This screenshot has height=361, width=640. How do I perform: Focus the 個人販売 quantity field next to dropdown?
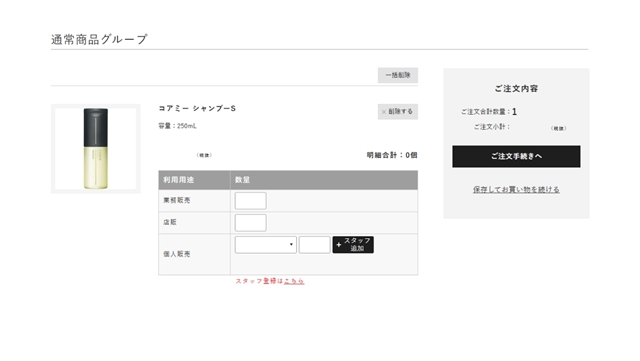coord(314,245)
